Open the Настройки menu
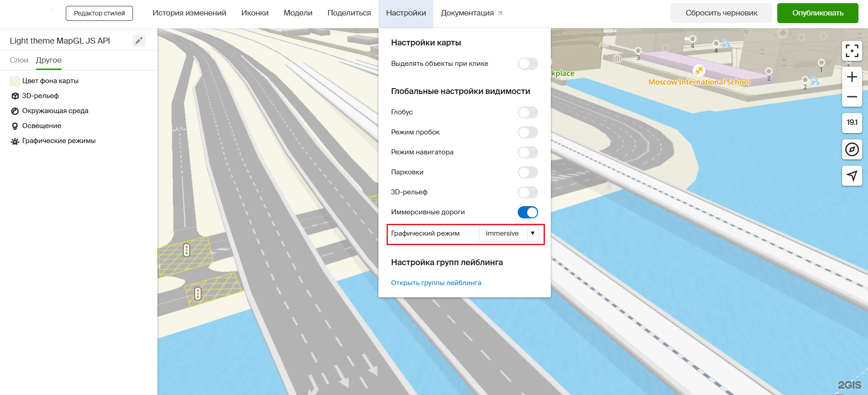This screenshot has height=395, width=868. pyautogui.click(x=406, y=13)
